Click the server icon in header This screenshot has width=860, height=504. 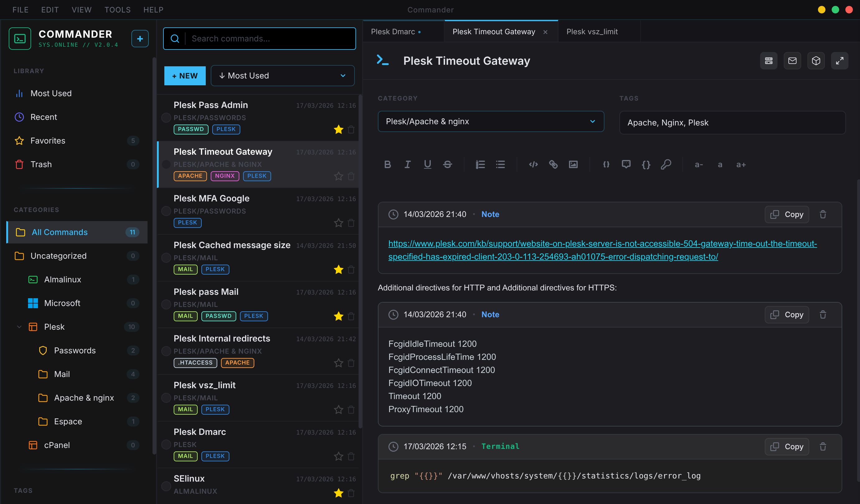768,61
